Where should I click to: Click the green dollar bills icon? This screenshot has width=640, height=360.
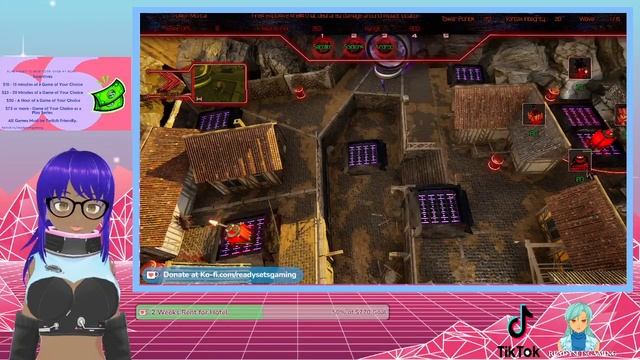point(109,95)
